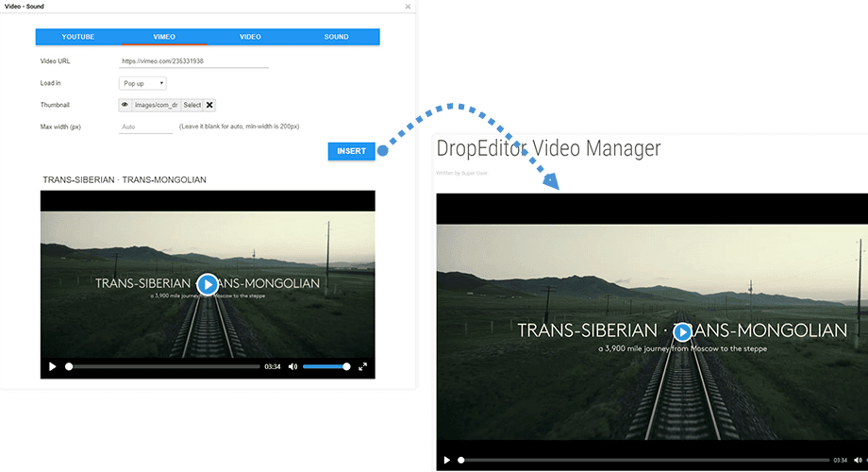The height and width of the screenshot is (472, 868).
Task: Switch to the YouTube tab
Action: [x=78, y=37]
